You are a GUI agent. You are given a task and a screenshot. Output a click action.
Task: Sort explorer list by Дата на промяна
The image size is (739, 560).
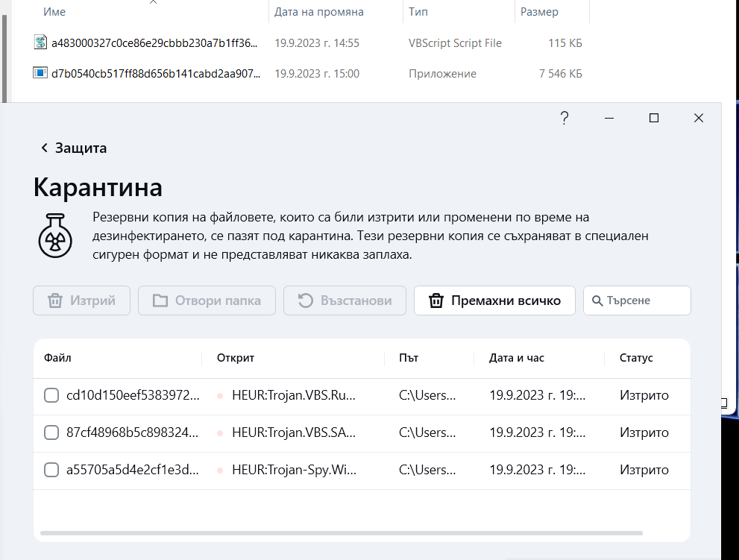[x=318, y=12]
